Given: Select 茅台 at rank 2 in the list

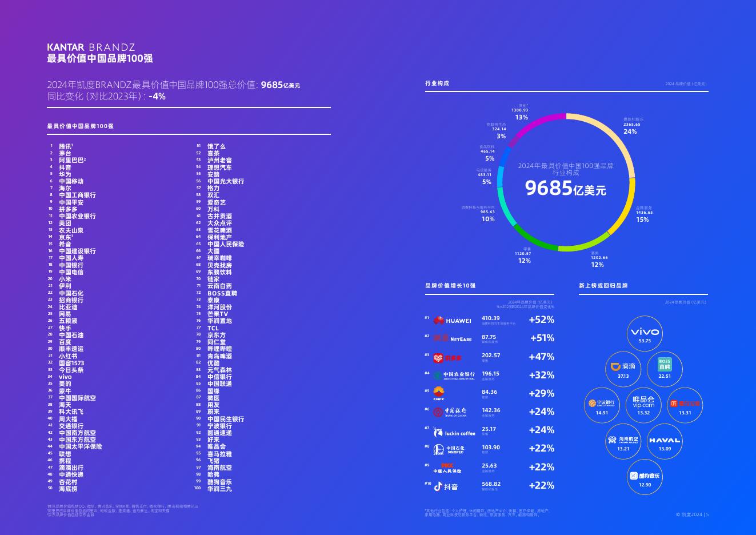Looking at the screenshot, I should pos(65,153).
